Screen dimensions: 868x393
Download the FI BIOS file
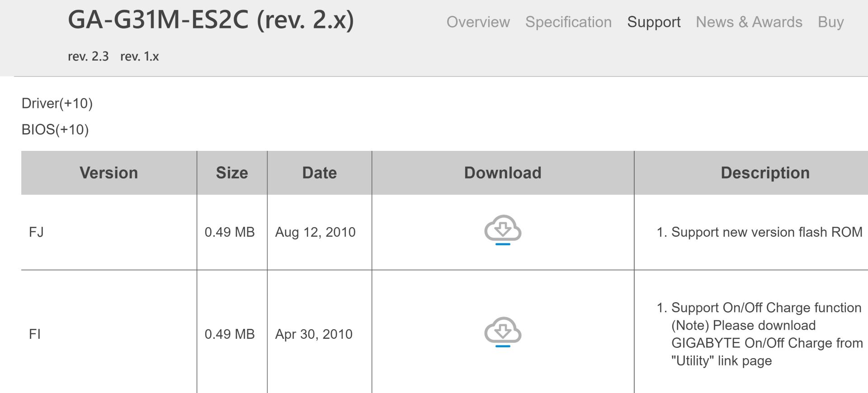(503, 332)
